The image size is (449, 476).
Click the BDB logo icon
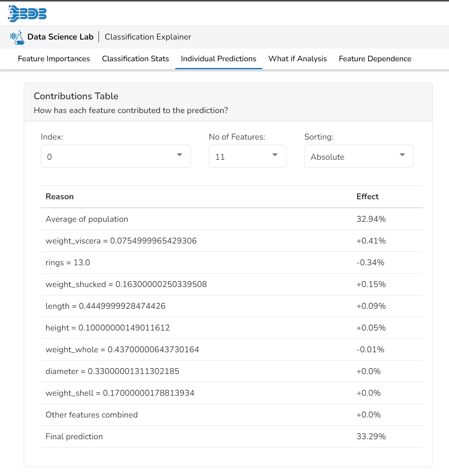27,13
